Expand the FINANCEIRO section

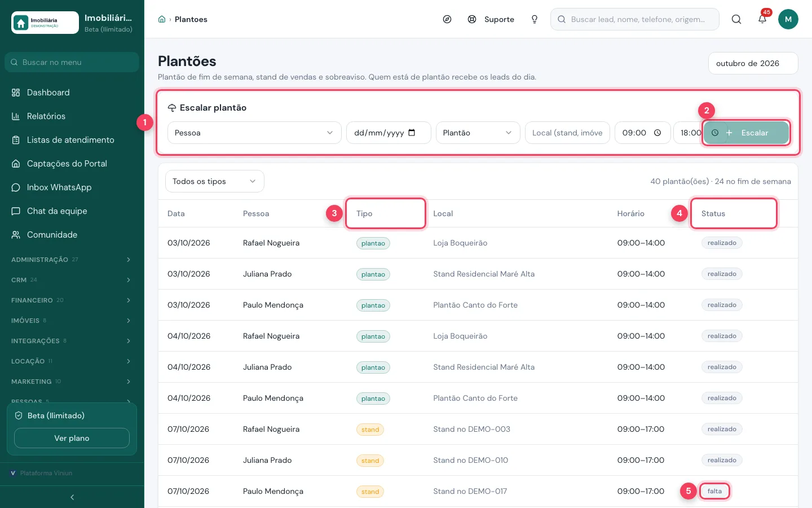coord(72,300)
